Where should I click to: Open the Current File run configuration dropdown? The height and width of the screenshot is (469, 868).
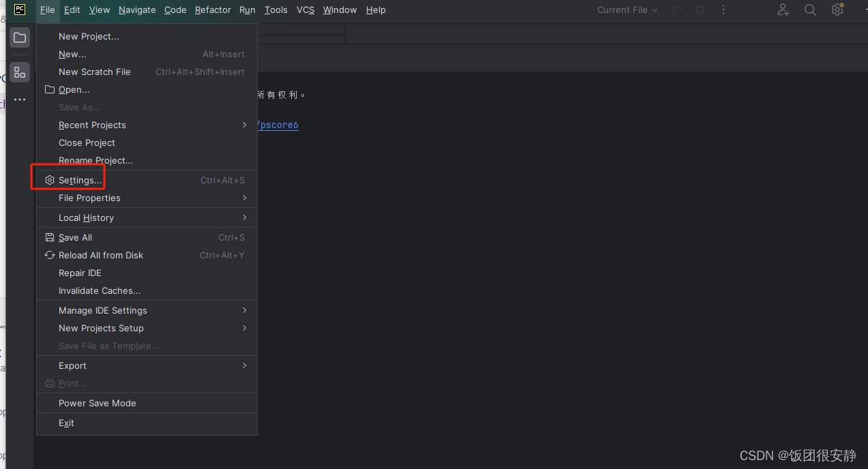(626, 10)
